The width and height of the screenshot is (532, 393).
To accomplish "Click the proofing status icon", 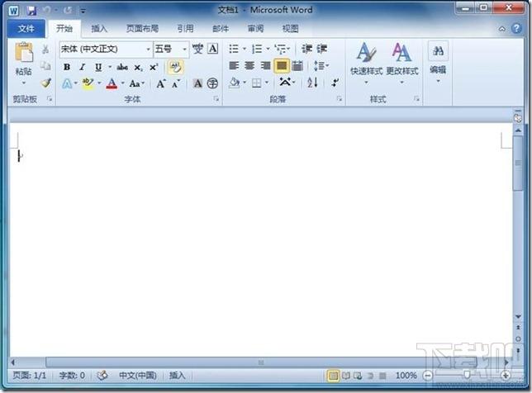I will click(102, 376).
